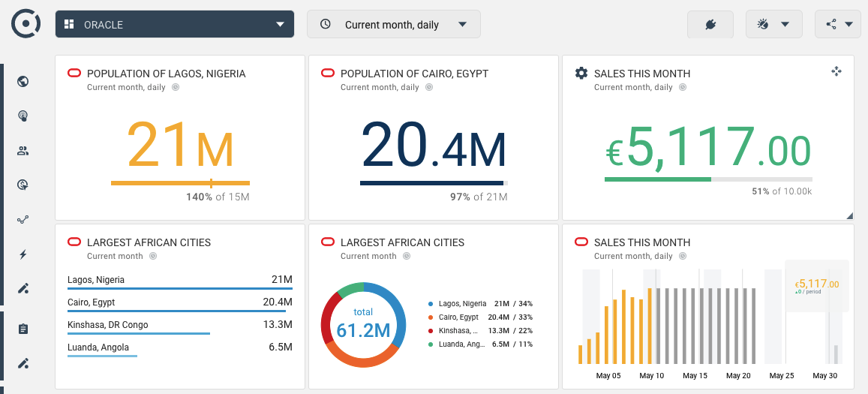Click the 140% of 15M label

click(x=218, y=197)
